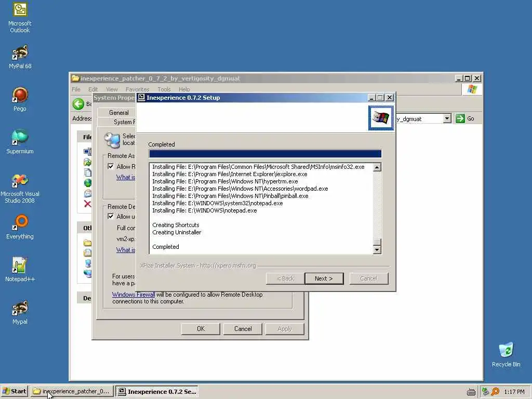Select the MyPal 68 desktop shortcut
532x399 pixels.
tap(20, 57)
